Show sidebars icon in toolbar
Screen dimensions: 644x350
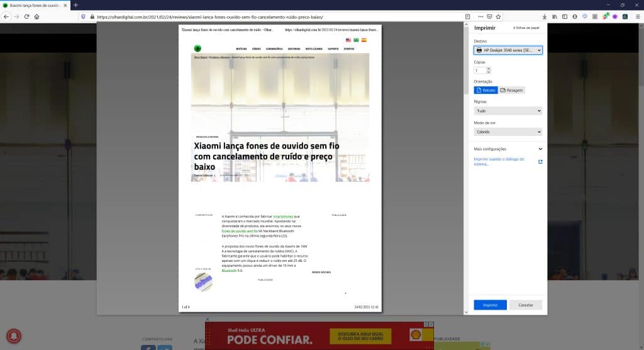[565, 17]
